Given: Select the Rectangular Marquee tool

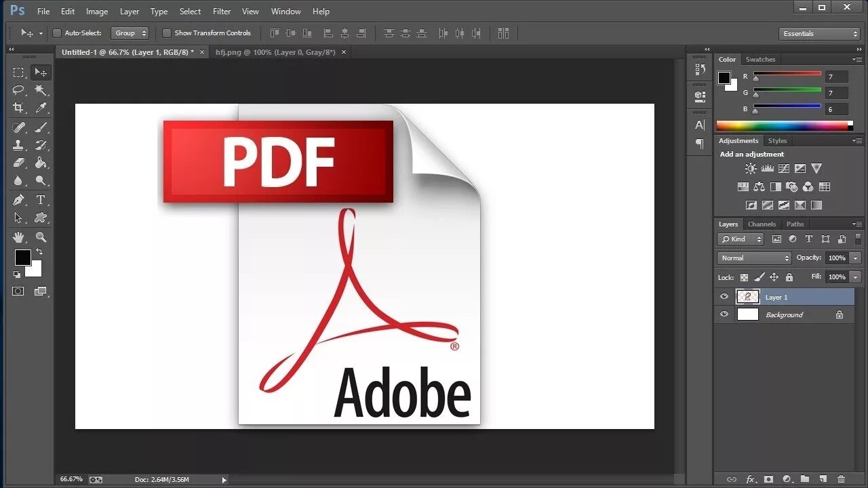Looking at the screenshot, I should [18, 72].
